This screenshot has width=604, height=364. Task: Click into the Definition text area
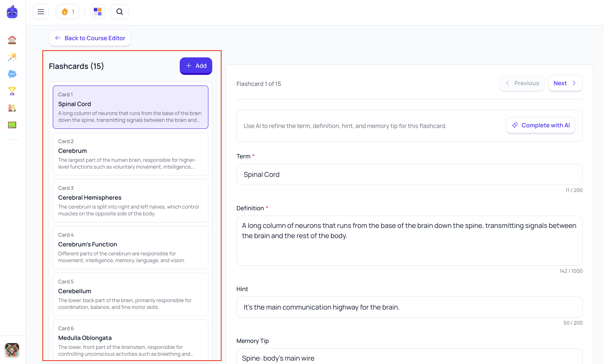pos(409,241)
